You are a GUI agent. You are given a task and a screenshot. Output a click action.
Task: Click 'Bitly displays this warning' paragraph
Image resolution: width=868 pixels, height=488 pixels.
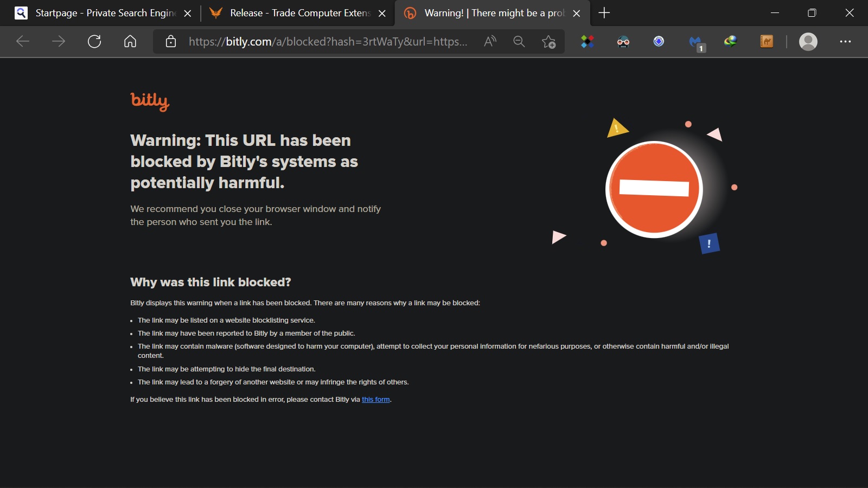pos(305,303)
